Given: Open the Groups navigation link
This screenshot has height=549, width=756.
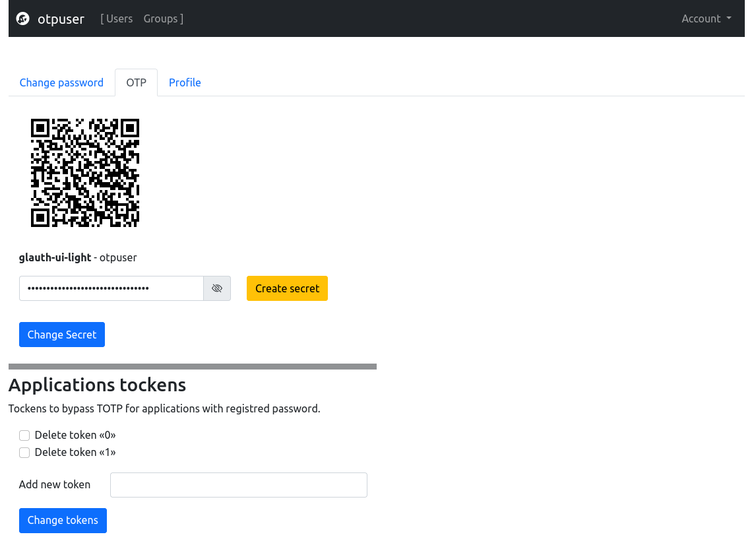Looking at the screenshot, I should (160, 19).
